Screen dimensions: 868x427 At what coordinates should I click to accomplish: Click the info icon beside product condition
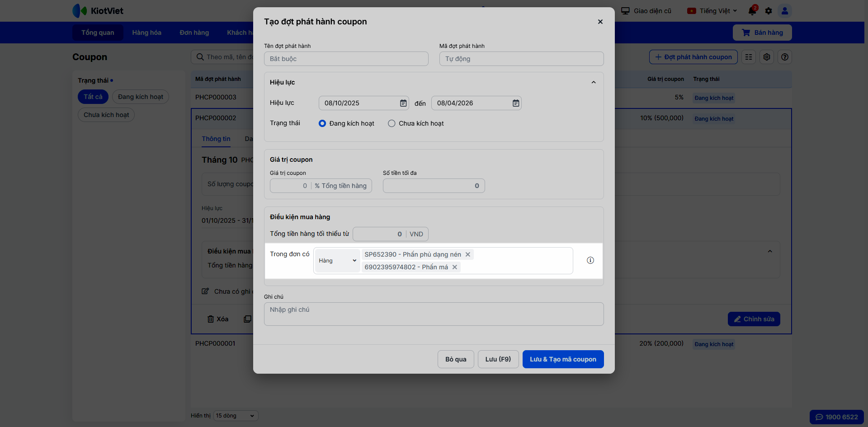coord(590,260)
